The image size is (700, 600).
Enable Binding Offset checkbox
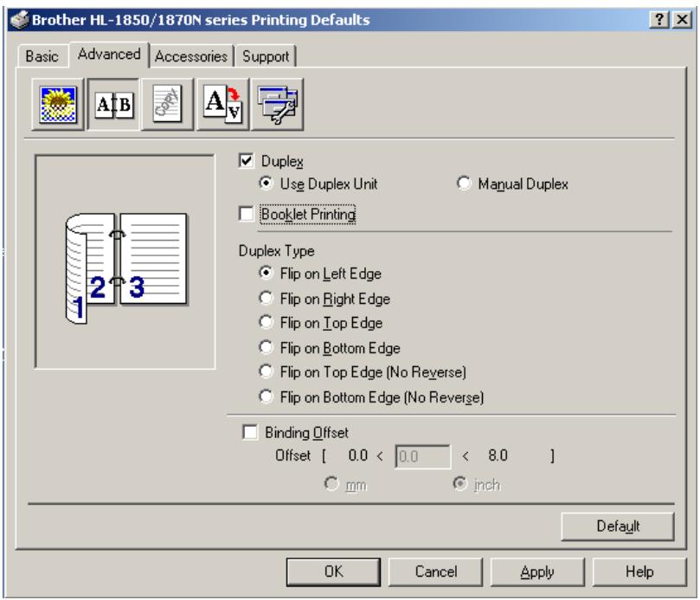click(249, 432)
